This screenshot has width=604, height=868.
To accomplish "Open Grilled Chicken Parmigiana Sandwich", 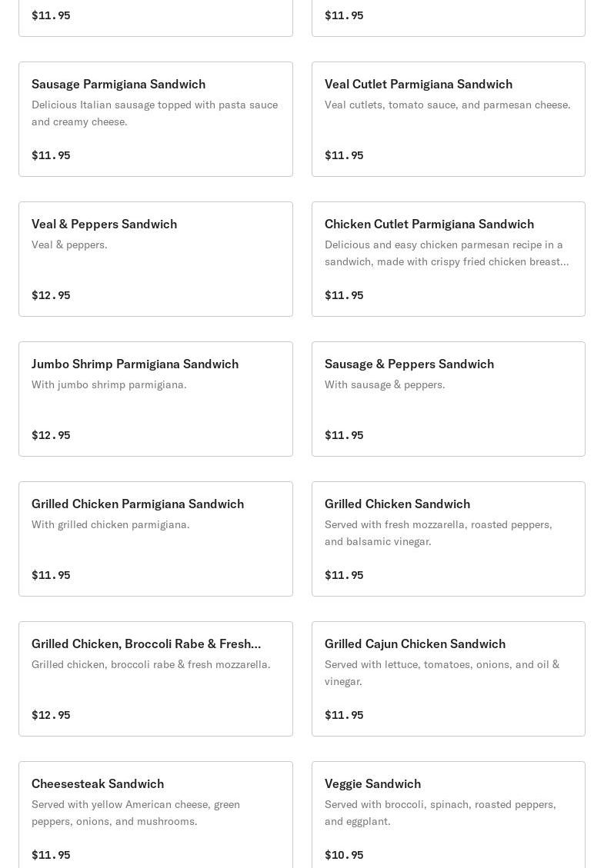I will click(x=155, y=539).
